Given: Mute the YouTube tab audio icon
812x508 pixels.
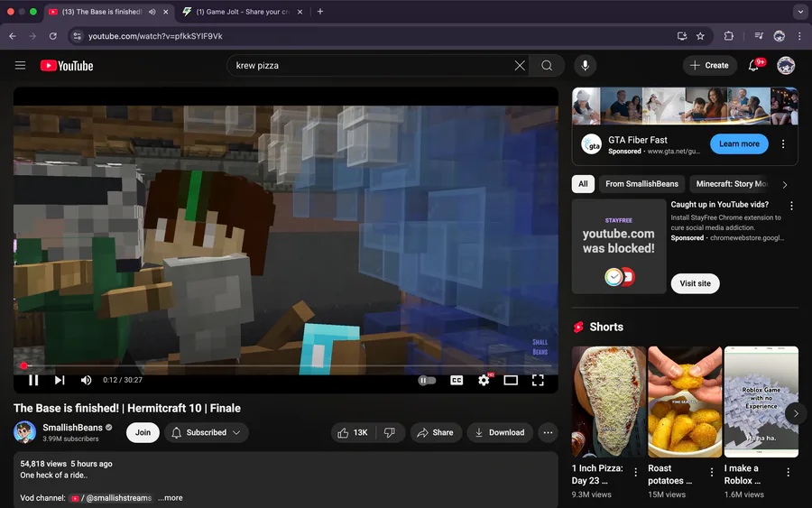Looking at the screenshot, I should click(x=152, y=12).
